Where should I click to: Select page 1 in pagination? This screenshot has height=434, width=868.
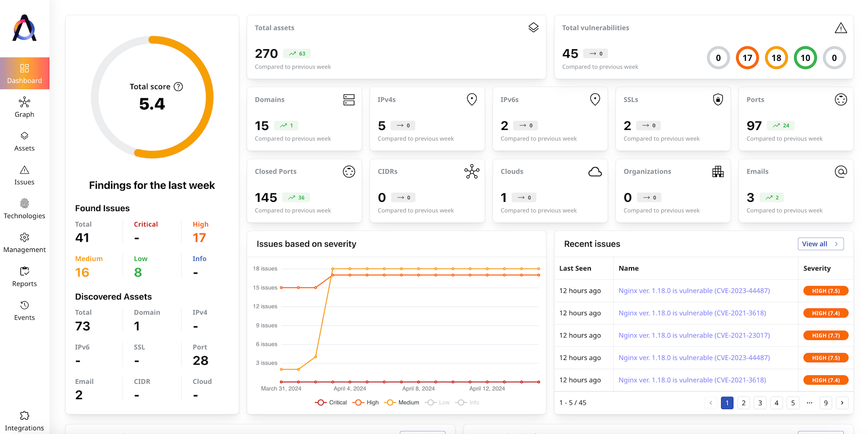coord(727,403)
